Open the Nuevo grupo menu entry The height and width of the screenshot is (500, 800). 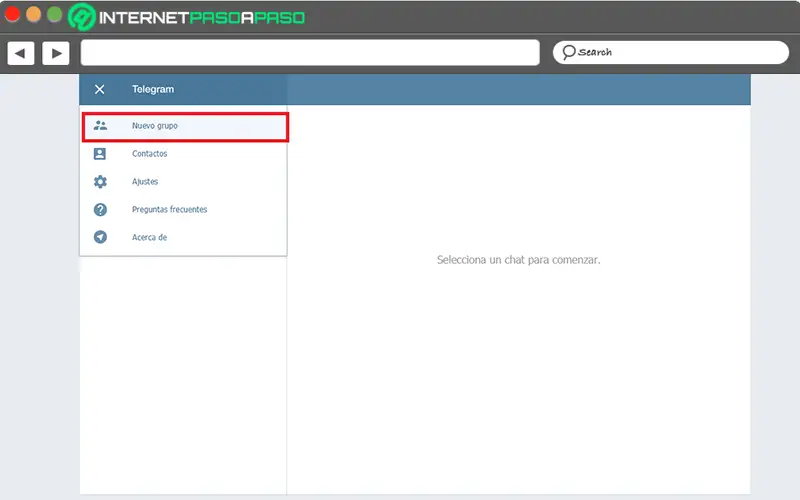(x=185, y=127)
